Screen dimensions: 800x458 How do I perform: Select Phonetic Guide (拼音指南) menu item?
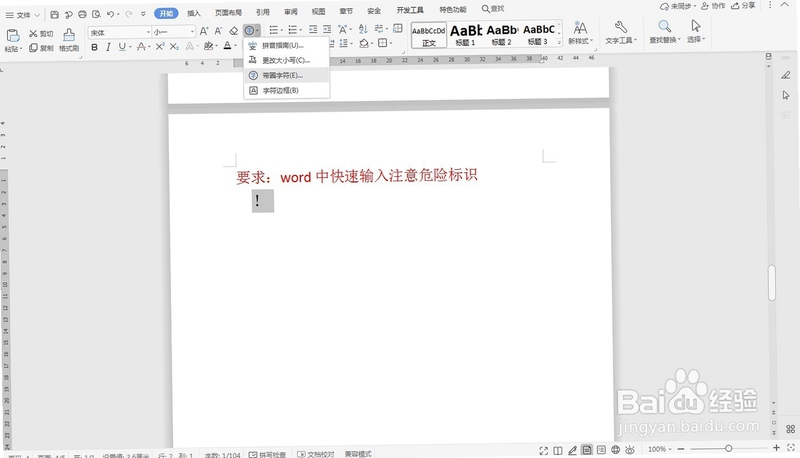click(x=287, y=45)
